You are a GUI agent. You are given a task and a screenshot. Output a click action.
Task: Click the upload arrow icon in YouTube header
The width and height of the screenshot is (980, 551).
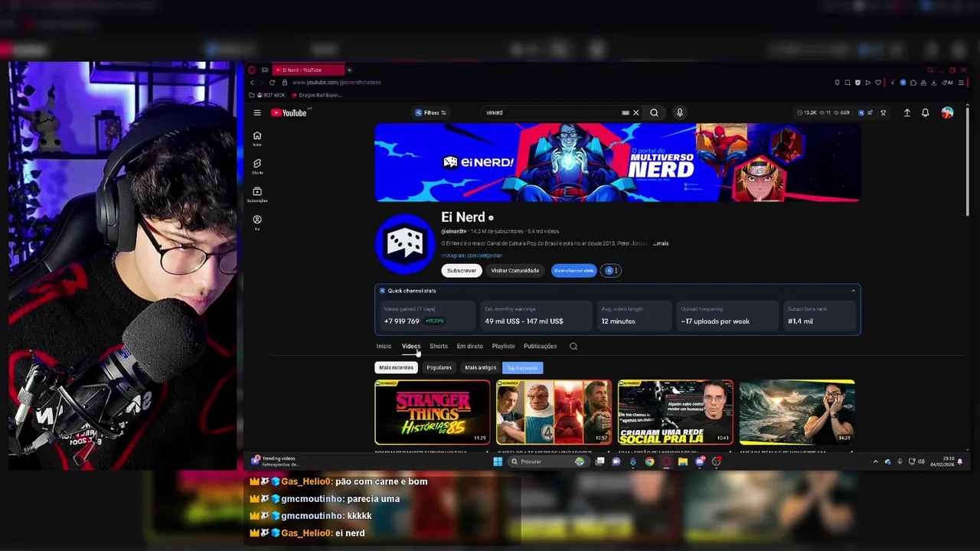(x=907, y=112)
